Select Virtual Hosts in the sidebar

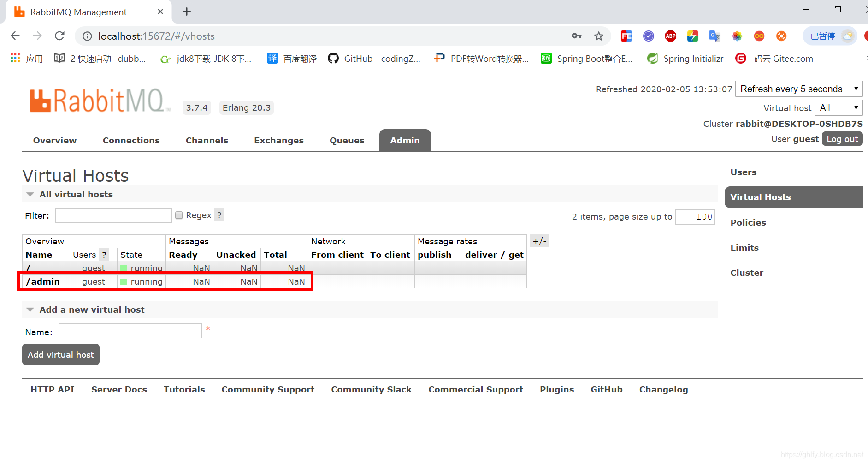[793, 197]
